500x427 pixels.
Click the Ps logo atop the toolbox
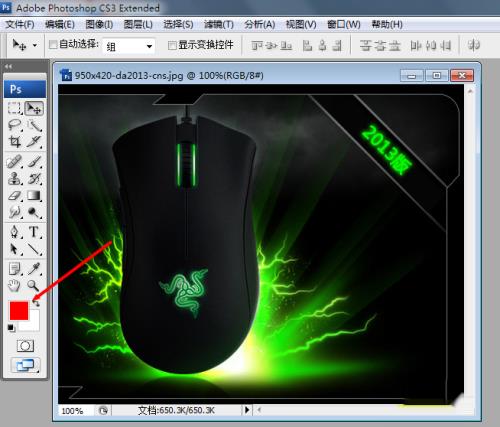pyautogui.click(x=25, y=89)
